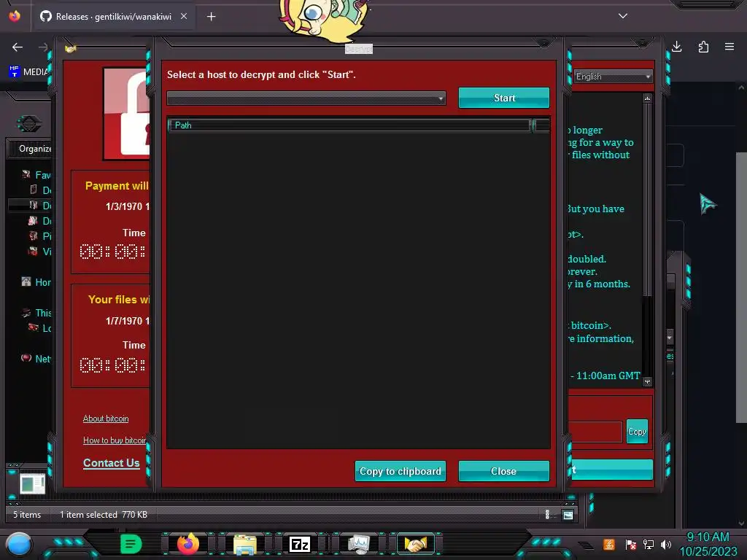
Task: Click the hexagon back icon in Explorer
Action: tap(29, 124)
